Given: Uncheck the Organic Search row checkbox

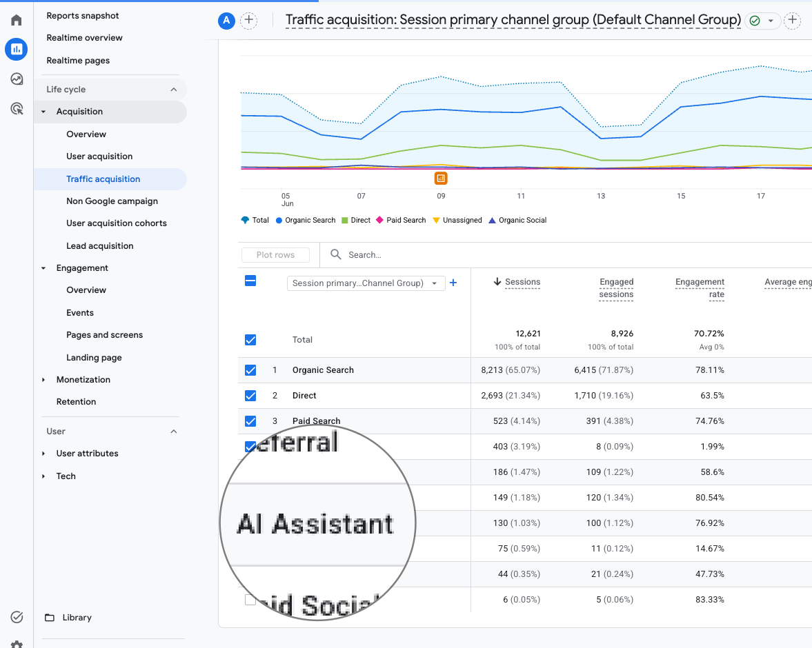Looking at the screenshot, I should click(250, 370).
